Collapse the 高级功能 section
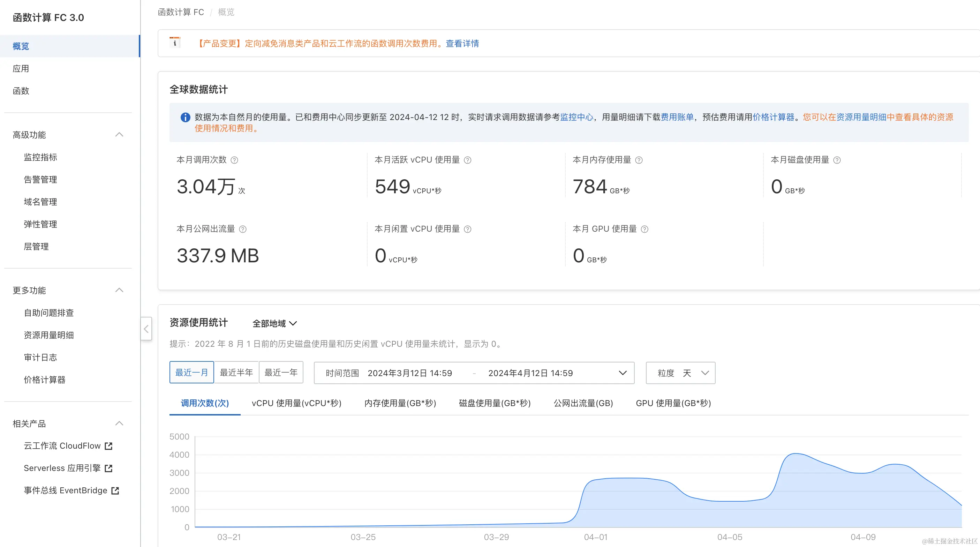 [119, 135]
